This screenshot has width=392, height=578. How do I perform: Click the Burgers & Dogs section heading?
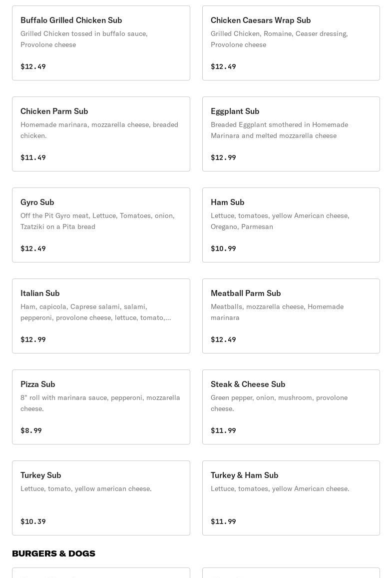[53, 553]
